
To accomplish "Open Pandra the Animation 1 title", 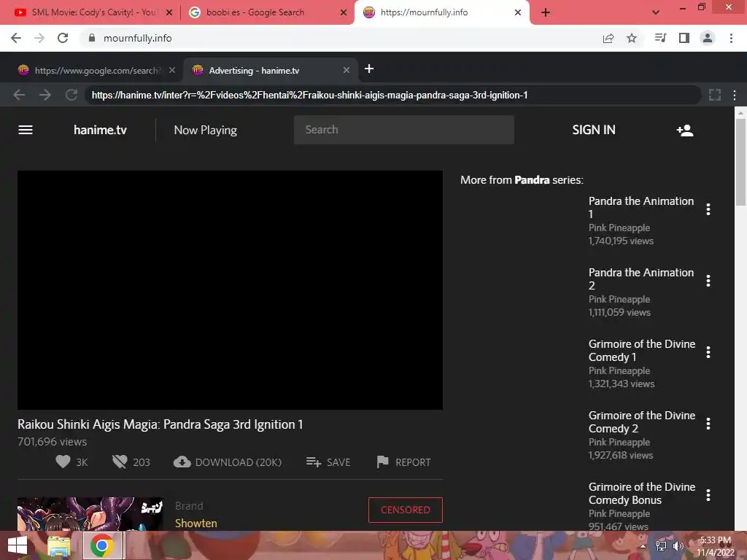I will pos(640,207).
